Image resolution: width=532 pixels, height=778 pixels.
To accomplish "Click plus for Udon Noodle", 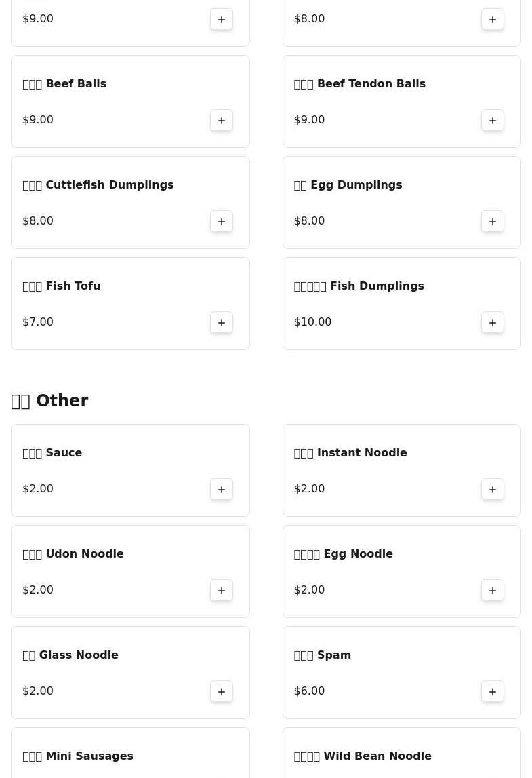I will coord(222,590).
